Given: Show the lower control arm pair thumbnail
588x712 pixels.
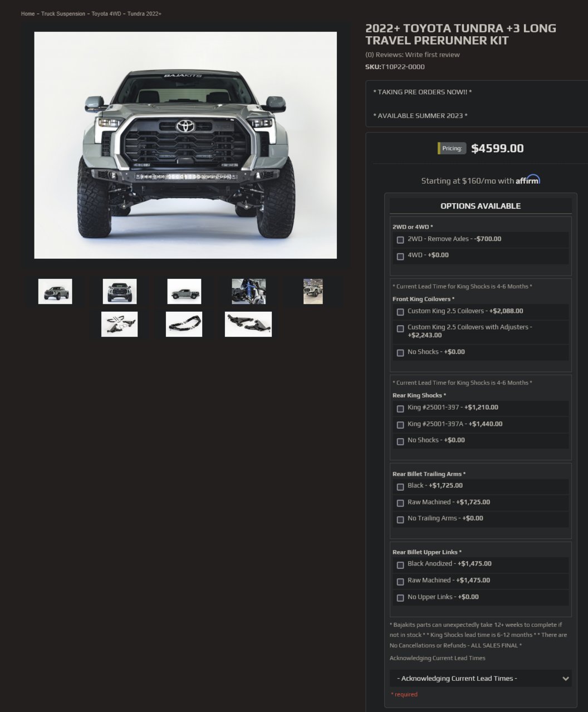Looking at the screenshot, I should 248,324.
